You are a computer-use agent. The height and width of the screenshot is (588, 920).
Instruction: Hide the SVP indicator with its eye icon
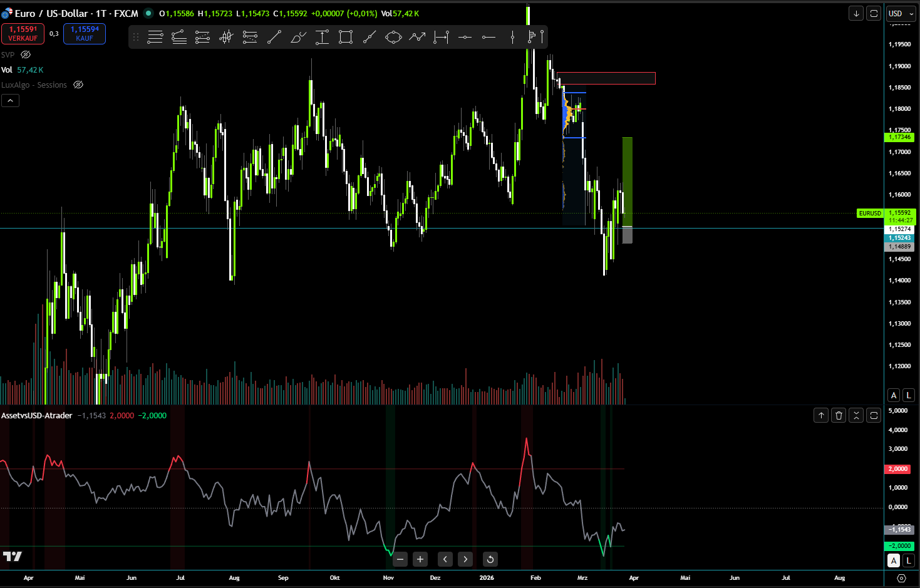tap(25, 54)
